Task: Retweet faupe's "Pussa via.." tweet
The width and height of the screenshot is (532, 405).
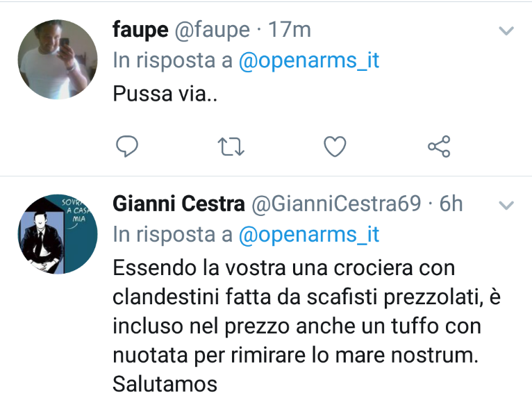Action: pyautogui.click(x=231, y=147)
